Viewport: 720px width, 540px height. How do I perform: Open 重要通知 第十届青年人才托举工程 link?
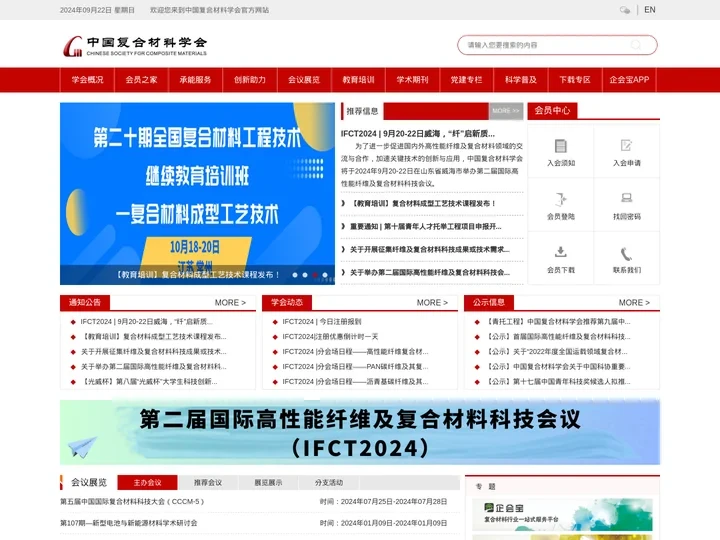pos(425,226)
